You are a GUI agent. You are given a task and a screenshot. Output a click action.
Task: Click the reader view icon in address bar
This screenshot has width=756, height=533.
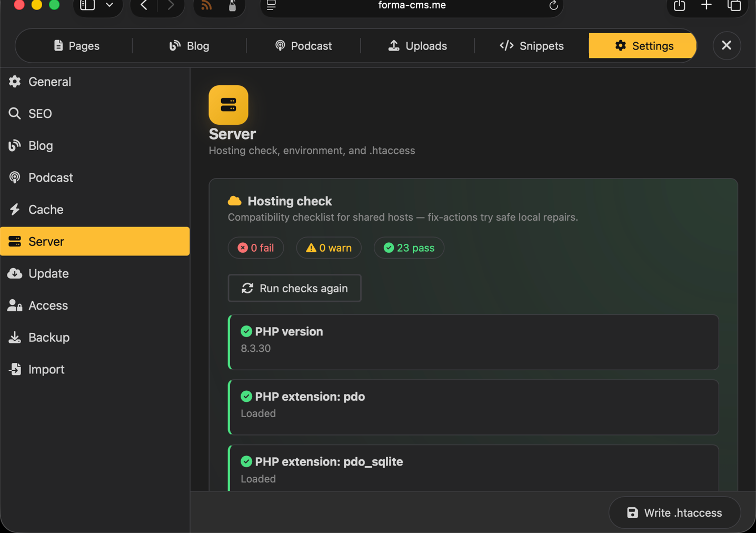[x=271, y=5]
